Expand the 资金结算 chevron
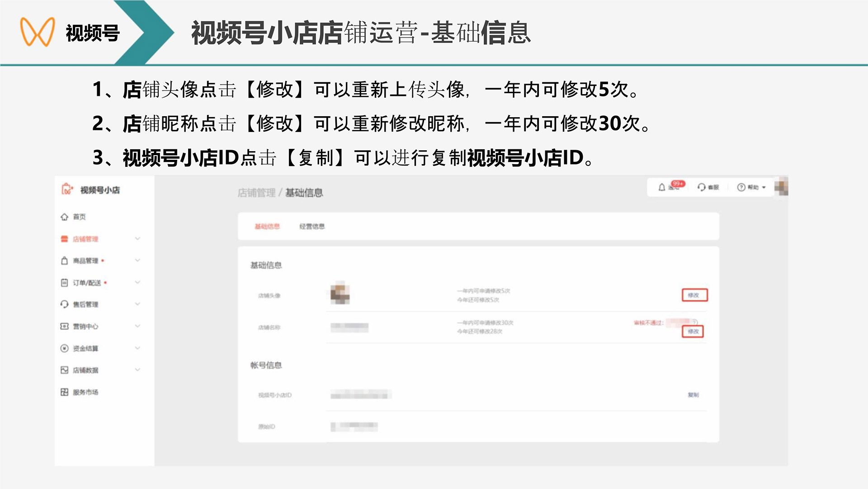Image resolution: width=868 pixels, height=489 pixels. click(137, 348)
